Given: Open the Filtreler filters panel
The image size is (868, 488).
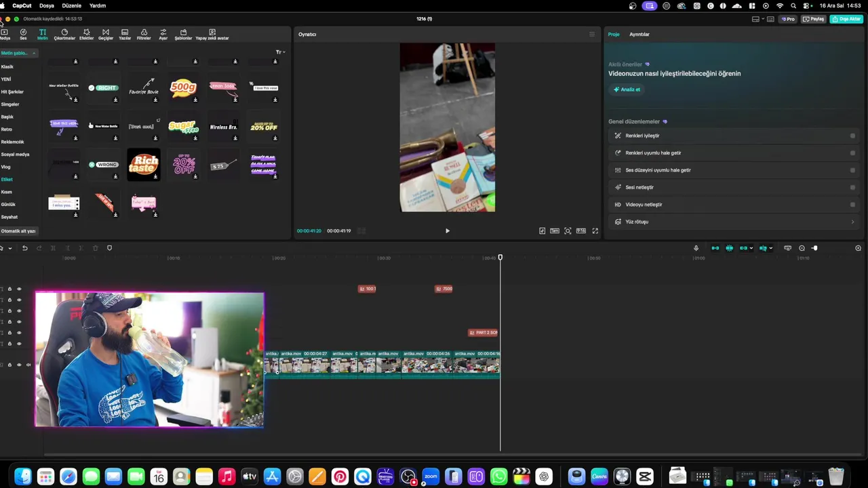Looking at the screenshot, I should (144, 34).
